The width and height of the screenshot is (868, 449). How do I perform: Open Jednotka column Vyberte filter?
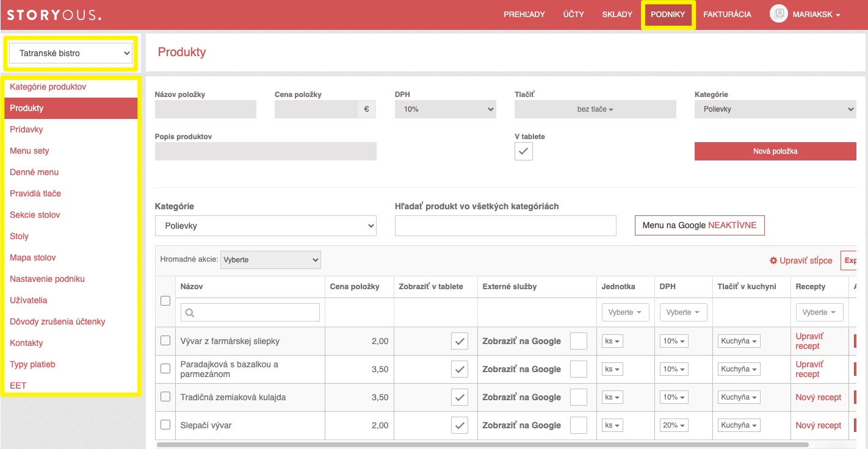625,312
